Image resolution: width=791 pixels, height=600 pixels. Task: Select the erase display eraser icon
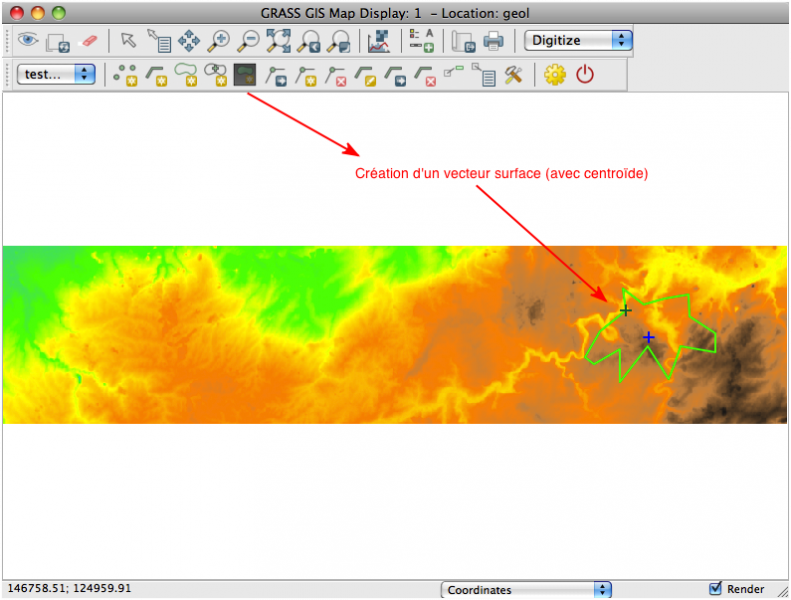point(88,41)
